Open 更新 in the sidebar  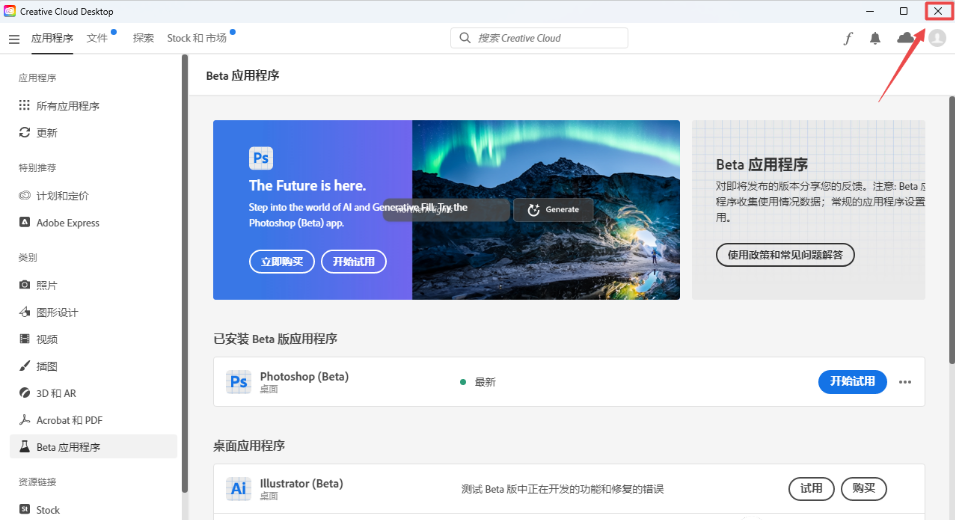pos(47,133)
